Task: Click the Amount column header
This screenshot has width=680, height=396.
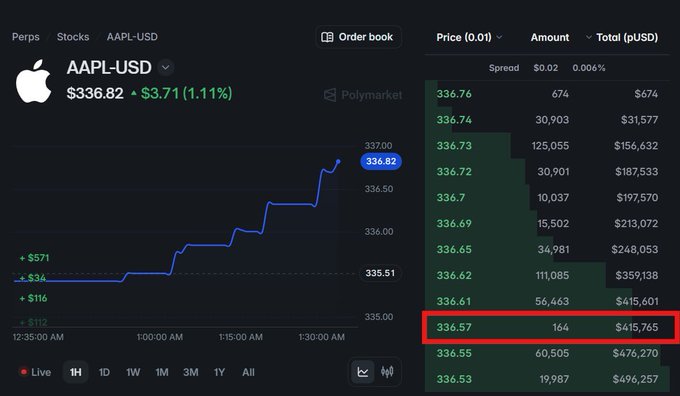Action: click(x=550, y=38)
